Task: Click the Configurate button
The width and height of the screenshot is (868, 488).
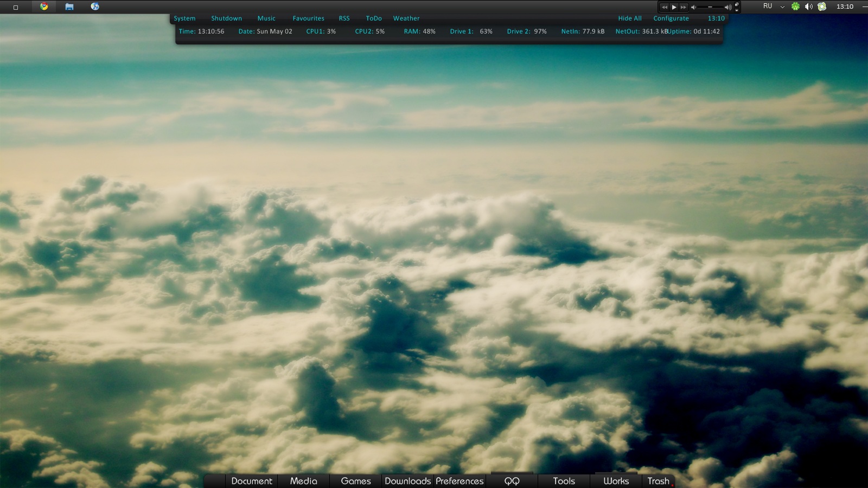Action: pyautogui.click(x=671, y=18)
